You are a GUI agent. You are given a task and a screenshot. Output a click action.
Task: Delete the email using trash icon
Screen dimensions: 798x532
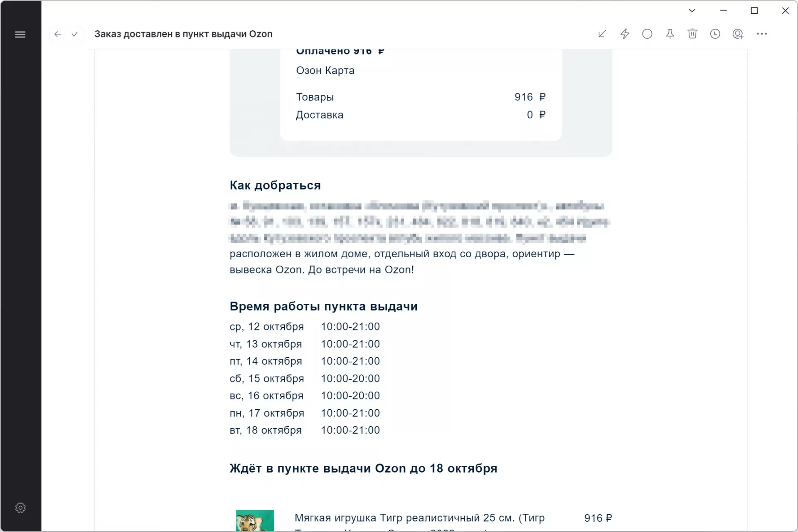point(692,34)
